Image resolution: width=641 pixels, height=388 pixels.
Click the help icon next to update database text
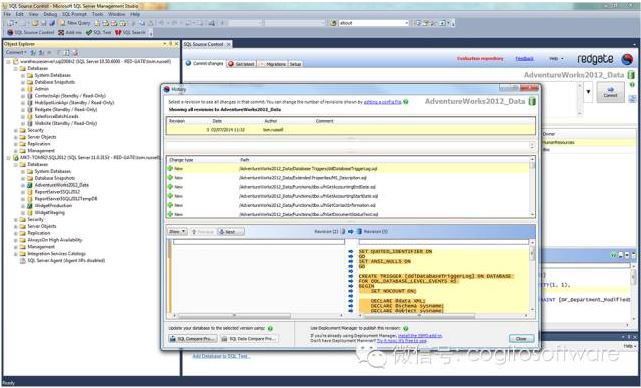point(270,328)
